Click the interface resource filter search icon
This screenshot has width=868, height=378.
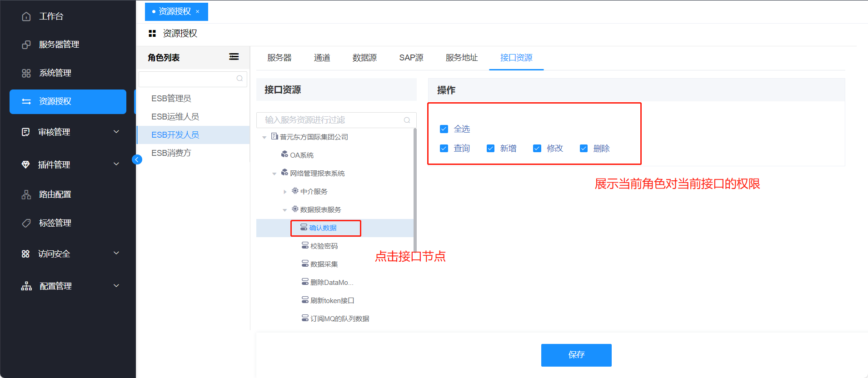(407, 120)
